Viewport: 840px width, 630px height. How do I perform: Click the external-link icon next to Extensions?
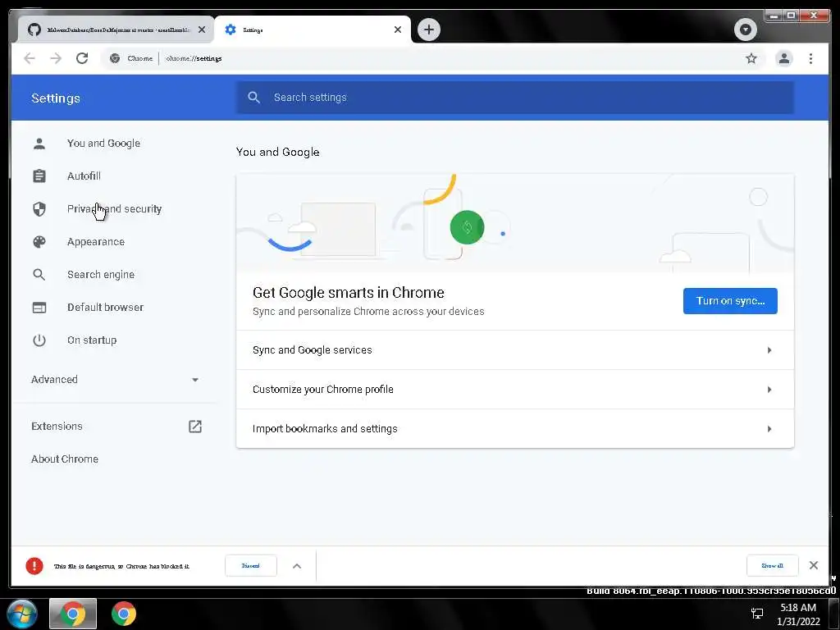[x=195, y=427]
